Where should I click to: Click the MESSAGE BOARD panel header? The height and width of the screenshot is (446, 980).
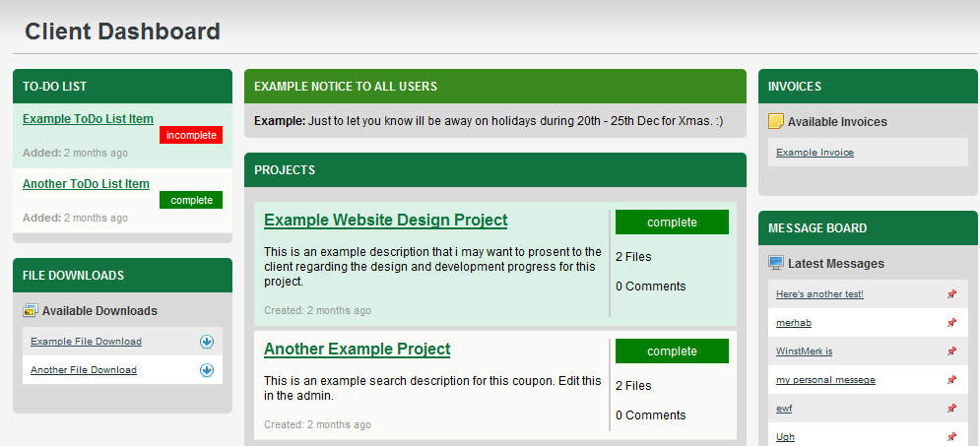point(868,228)
